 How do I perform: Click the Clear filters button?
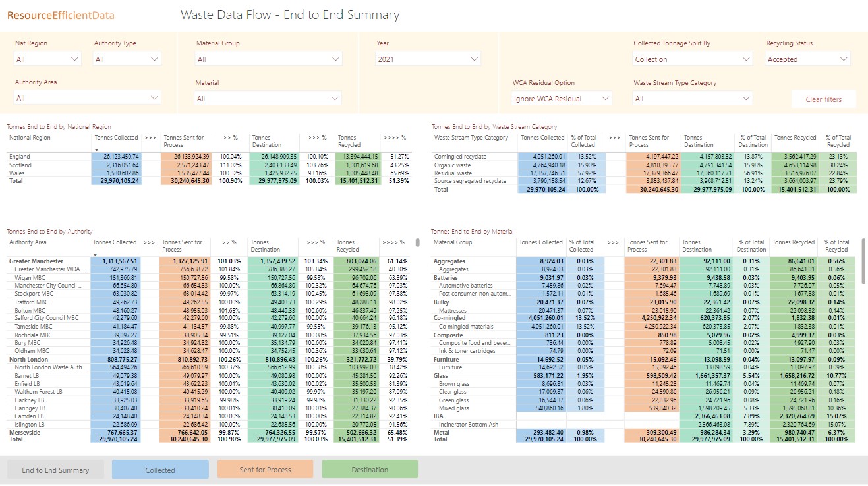tap(823, 99)
